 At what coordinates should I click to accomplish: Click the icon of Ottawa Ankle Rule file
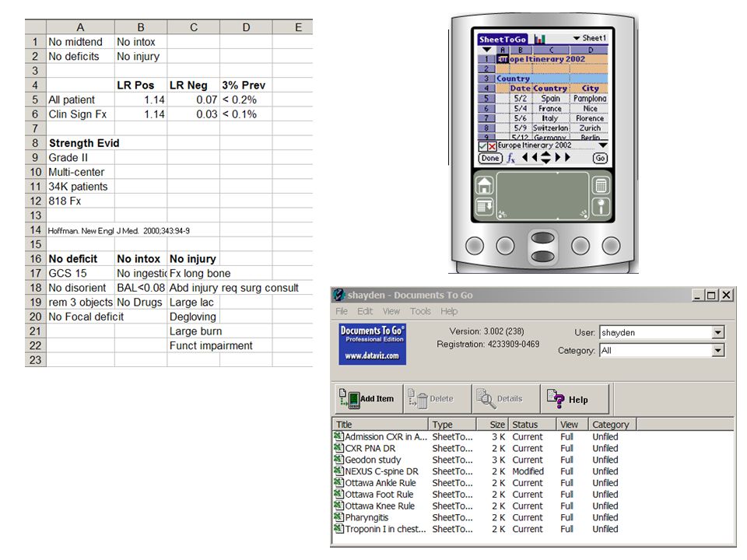(338, 482)
